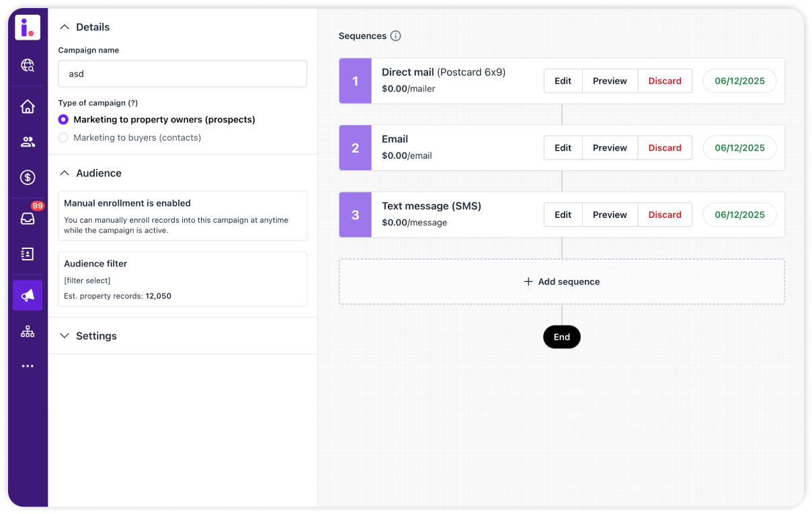The width and height of the screenshot is (812, 514).
Task: Click the Sequences heading text
Action: tap(362, 36)
